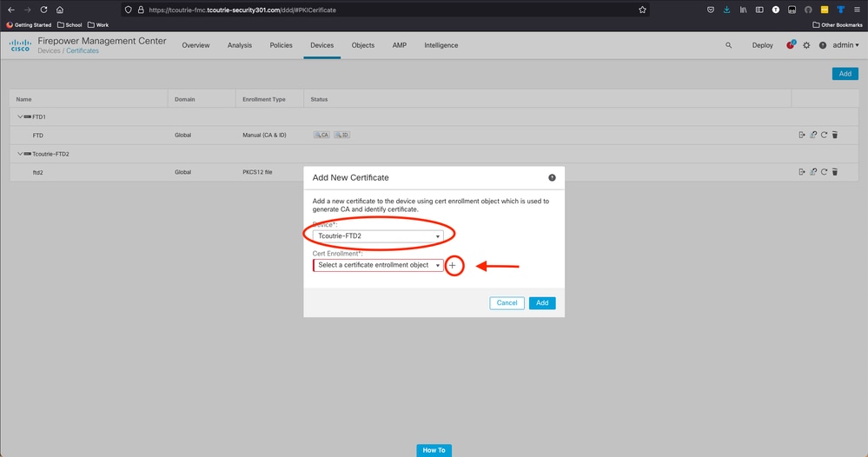Open the How To button at bottom

434,450
